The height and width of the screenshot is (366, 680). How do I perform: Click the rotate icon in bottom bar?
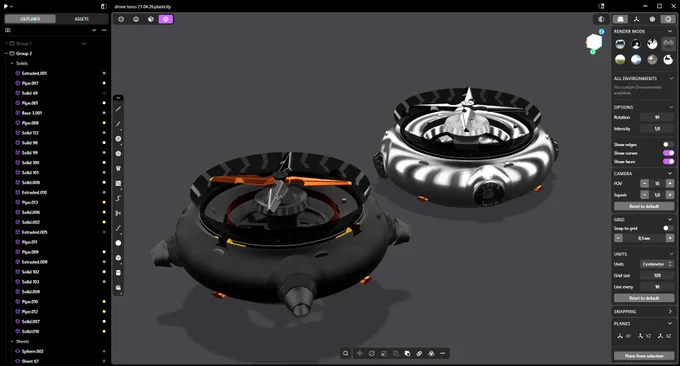coord(372,353)
